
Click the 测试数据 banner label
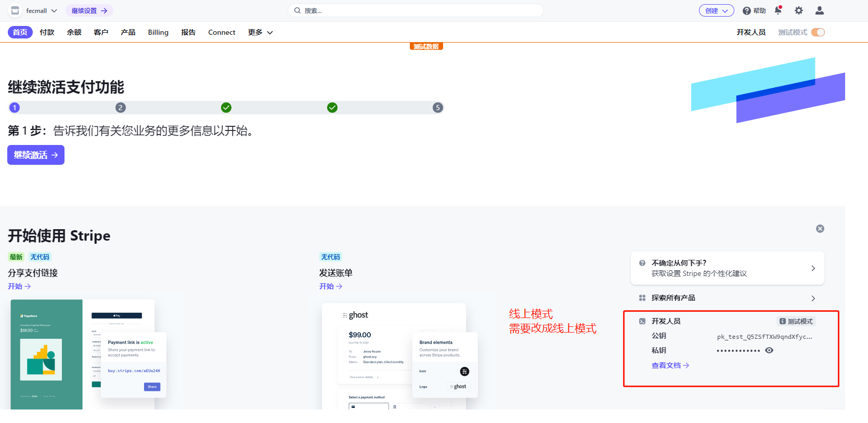click(x=426, y=46)
